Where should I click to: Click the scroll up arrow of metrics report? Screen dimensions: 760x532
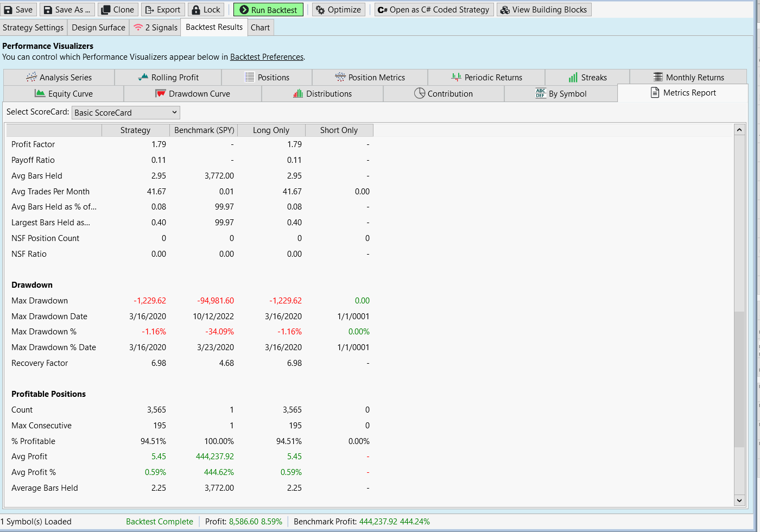(739, 130)
